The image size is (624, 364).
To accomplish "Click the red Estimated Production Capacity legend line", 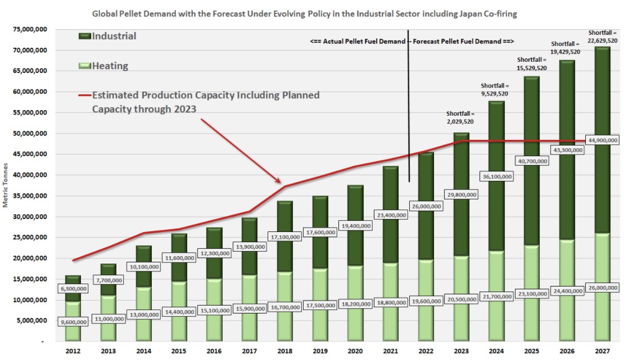I will pos(85,95).
